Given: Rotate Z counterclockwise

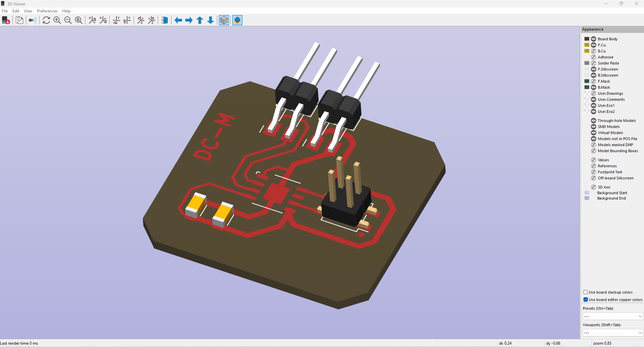Looking at the screenshot, I should [x=151, y=20].
